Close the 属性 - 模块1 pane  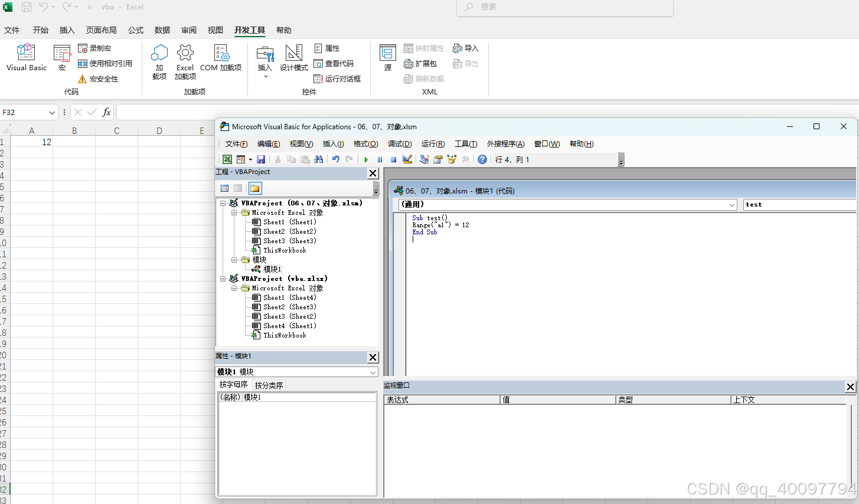373,357
